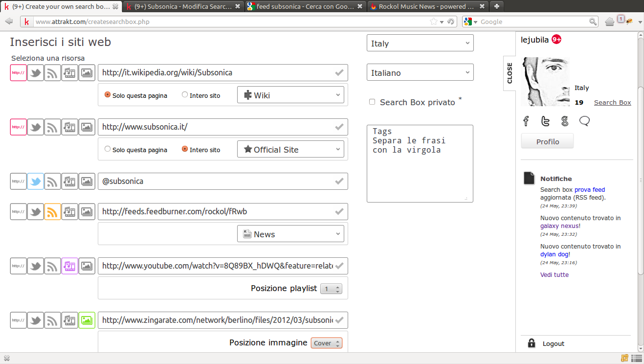Select image icon in subsonica.it row

(x=87, y=127)
